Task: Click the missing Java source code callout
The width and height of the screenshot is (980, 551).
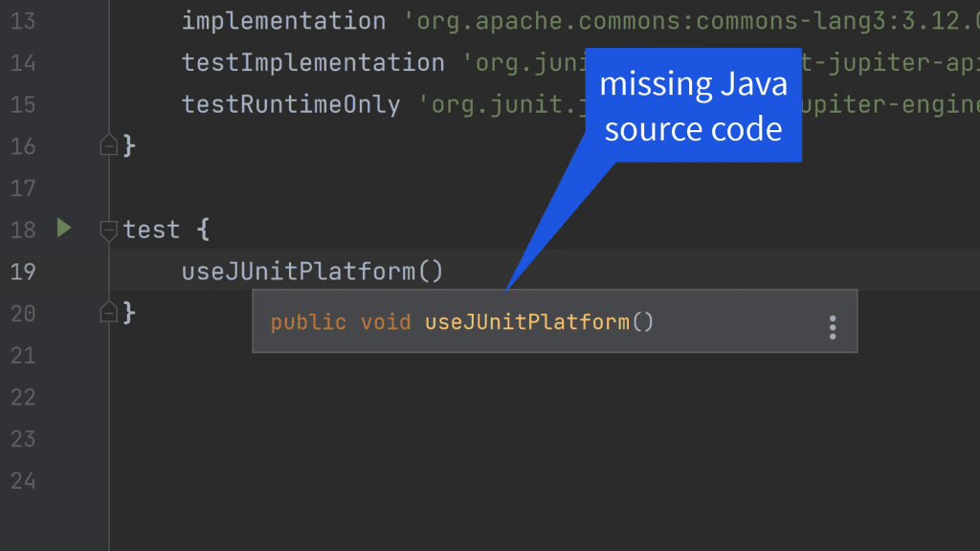Action: click(x=693, y=105)
